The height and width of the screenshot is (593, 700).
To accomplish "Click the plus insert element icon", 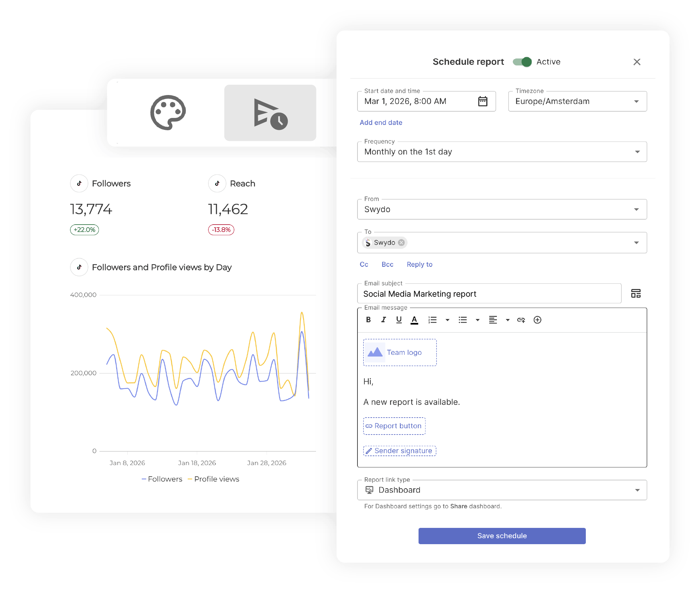I will pyautogui.click(x=537, y=320).
